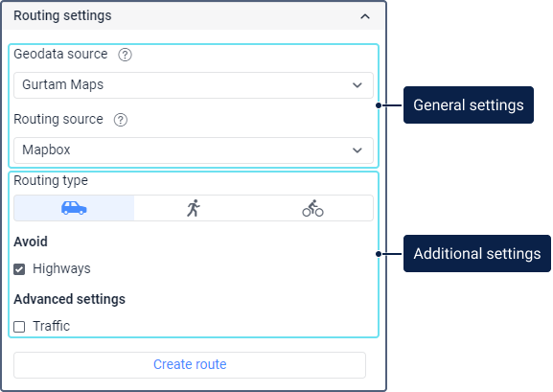The image size is (553, 392).
Task: Click the Traffic label text
Action: (x=52, y=326)
